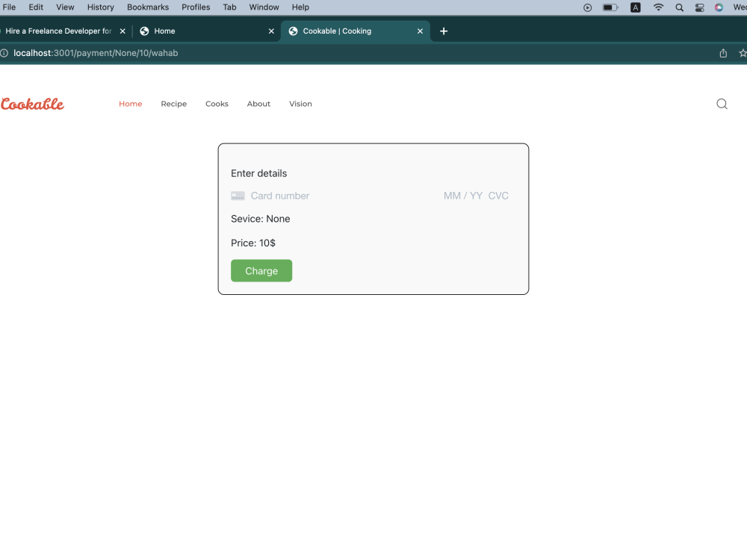Viewport: 747px width, 560px height.
Task: Visit the About nav link
Action: tap(258, 104)
